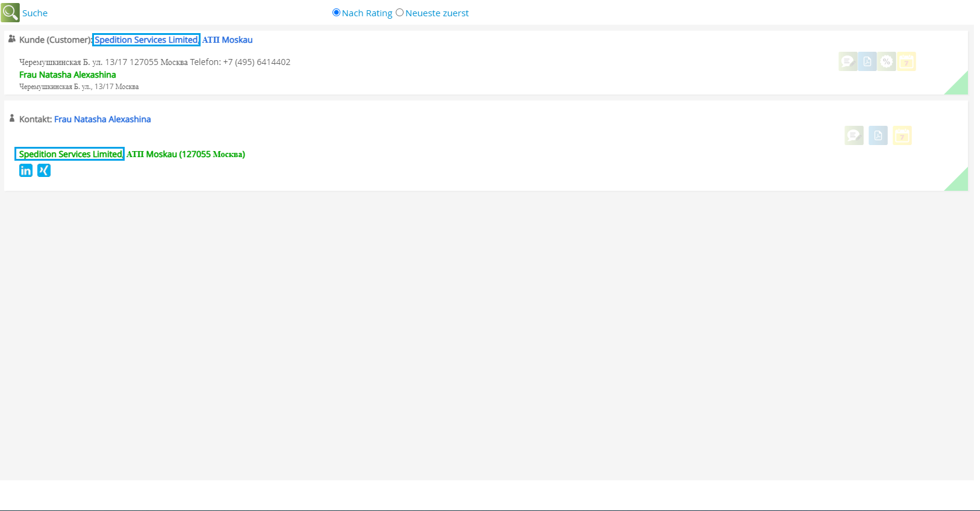This screenshot has width=980, height=511.
Task: Select the Neueste zuerst radio button
Action: click(399, 13)
